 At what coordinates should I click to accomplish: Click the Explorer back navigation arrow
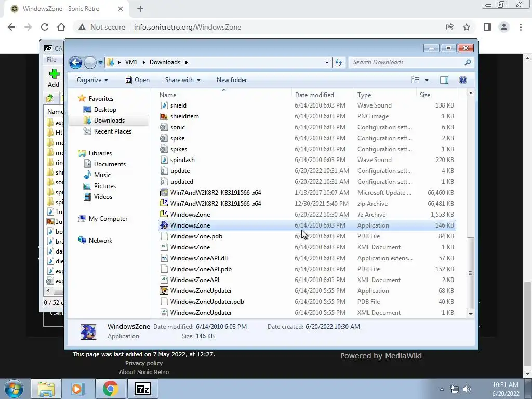[75, 62]
